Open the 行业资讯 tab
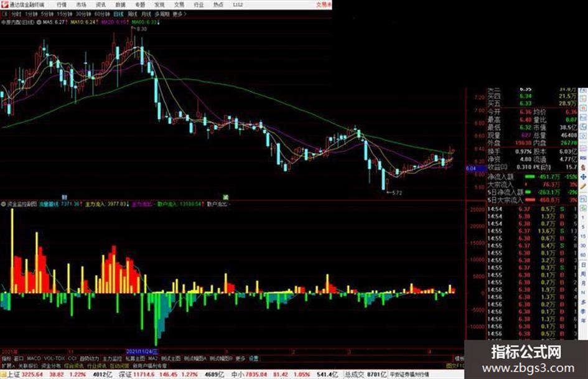 (x=96, y=365)
